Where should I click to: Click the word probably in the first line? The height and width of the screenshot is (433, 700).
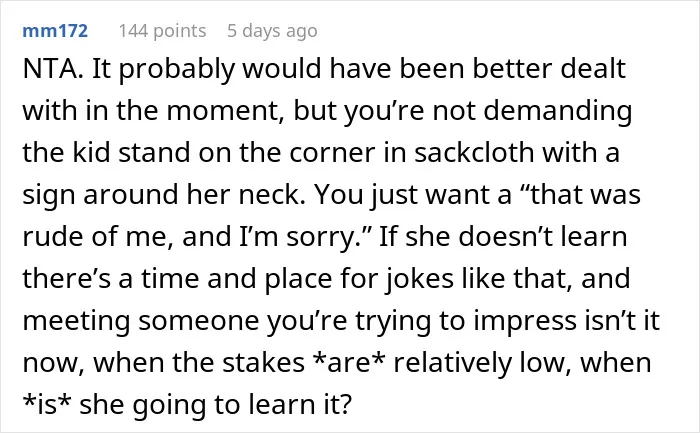176,70
